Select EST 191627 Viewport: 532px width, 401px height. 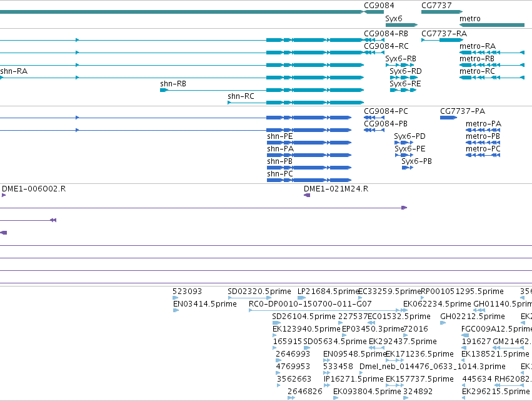464,348
